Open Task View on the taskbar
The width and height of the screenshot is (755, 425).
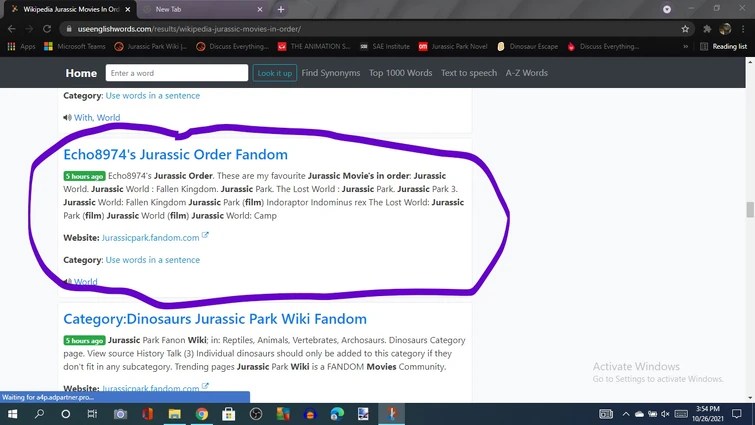click(x=92, y=414)
